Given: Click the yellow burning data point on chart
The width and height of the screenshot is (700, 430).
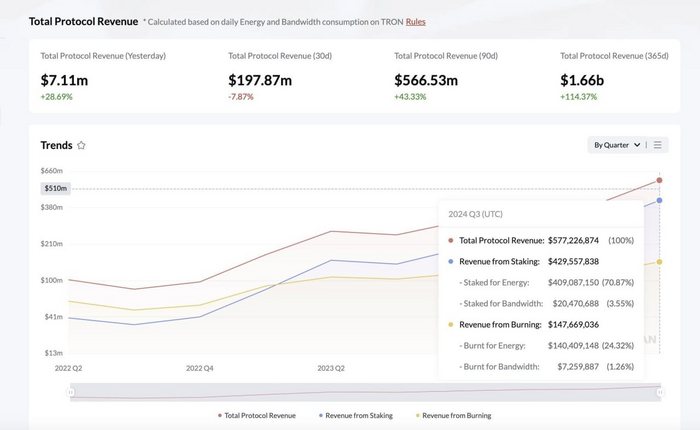Looking at the screenshot, I should coord(660,262).
